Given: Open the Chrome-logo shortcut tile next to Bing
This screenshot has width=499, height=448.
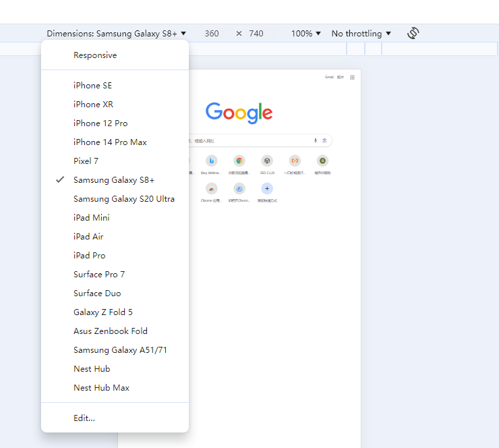Looking at the screenshot, I should coord(239,165).
